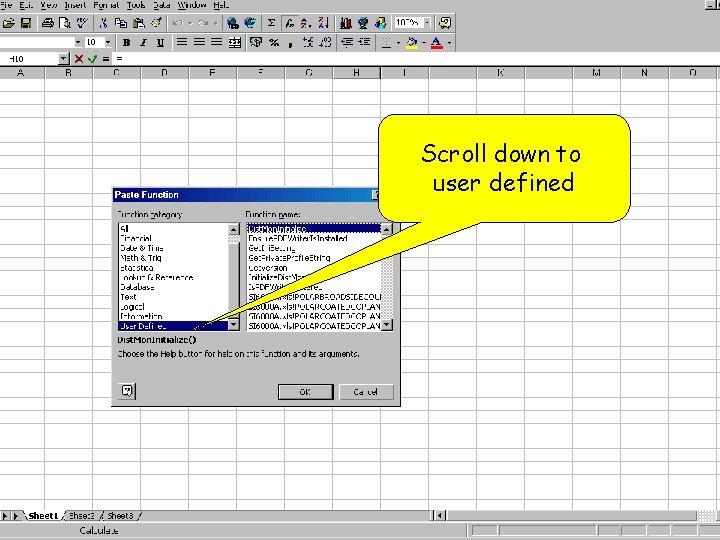Click the Office Assistant help icon
This screenshot has height=540, width=720.
(445, 23)
